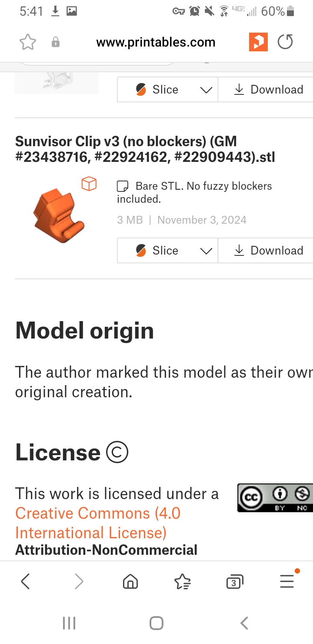The width and height of the screenshot is (313, 644).
Task: Open browser home page icon
Action: (130, 581)
